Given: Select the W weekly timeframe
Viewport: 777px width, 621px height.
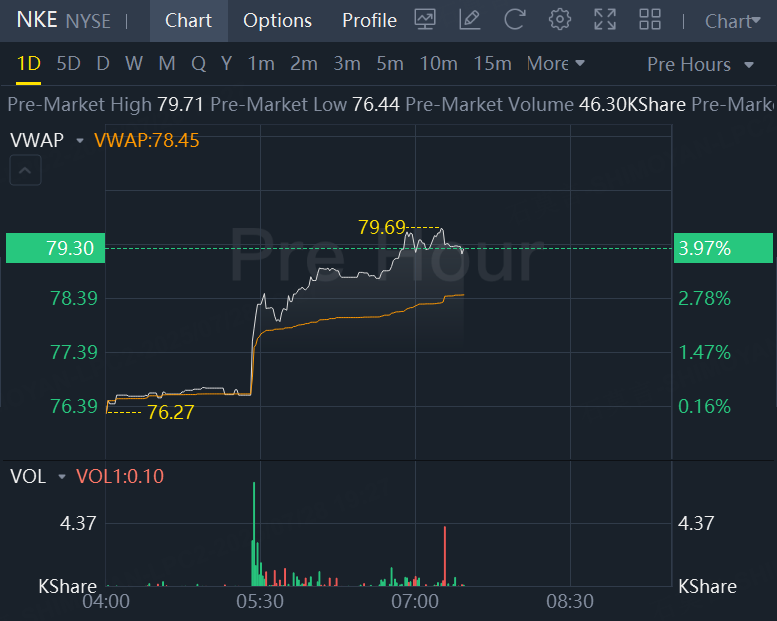Looking at the screenshot, I should pos(134,63).
